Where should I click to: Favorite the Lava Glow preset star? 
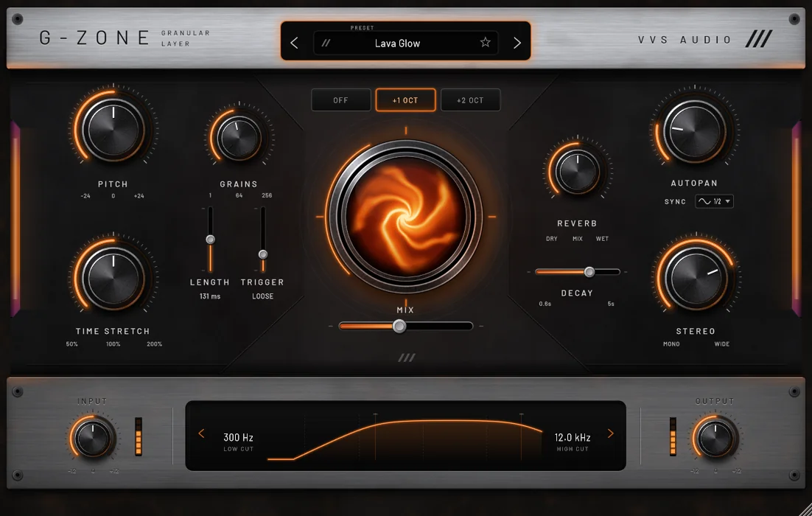coord(486,43)
